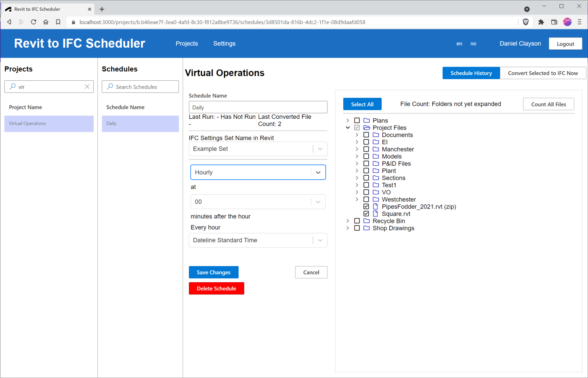588x378 pixels.
Task: Open Schedule History
Action: pyautogui.click(x=471, y=73)
